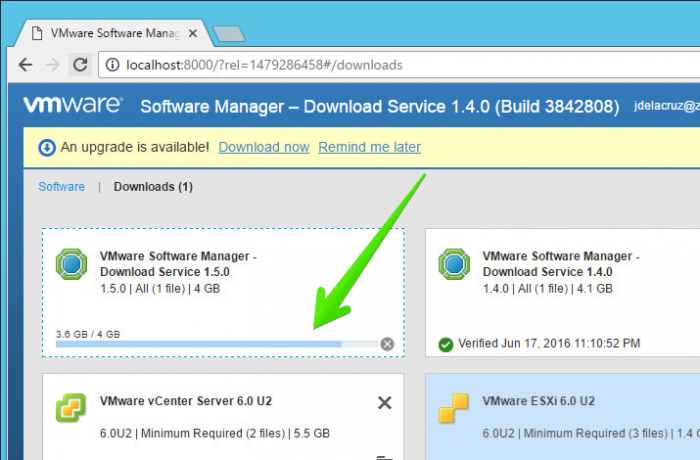Click the Remind me later link
The image size is (700, 460).
369,147
